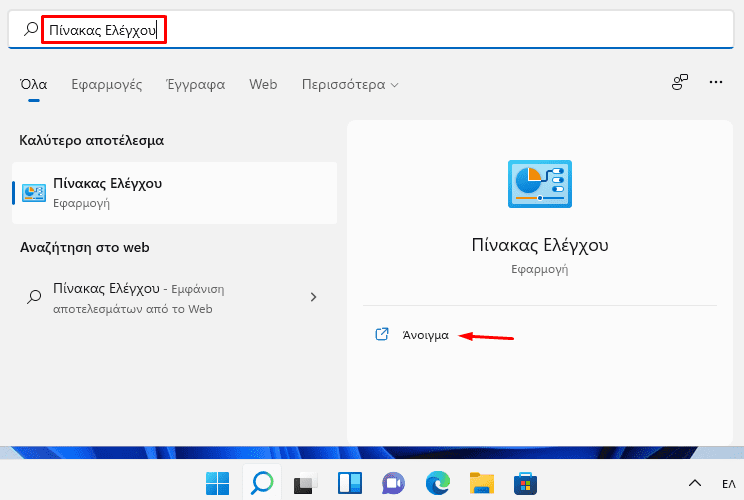Open Microsoft Store from taskbar
The height and width of the screenshot is (500, 744).
525,483
